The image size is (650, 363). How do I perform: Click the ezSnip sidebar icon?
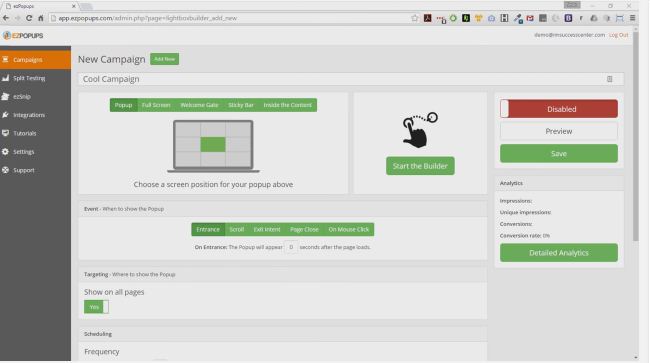(x=5, y=97)
